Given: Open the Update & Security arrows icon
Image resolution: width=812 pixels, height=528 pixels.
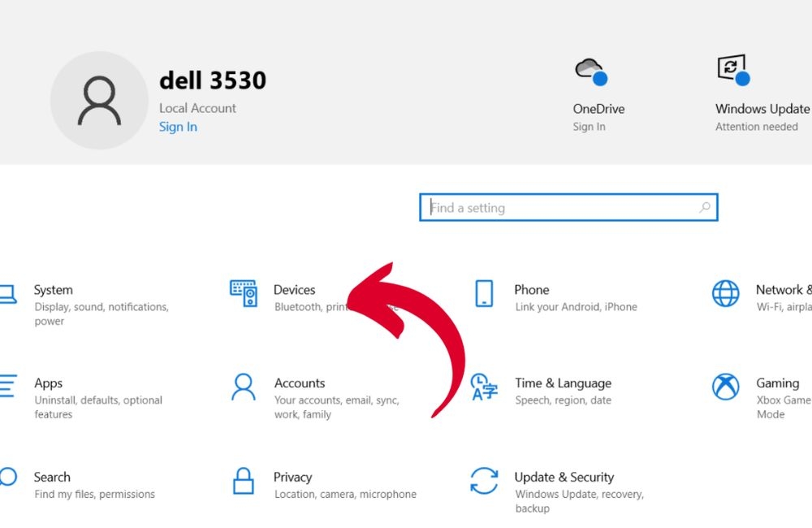Looking at the screenshot, I should 484,481.
